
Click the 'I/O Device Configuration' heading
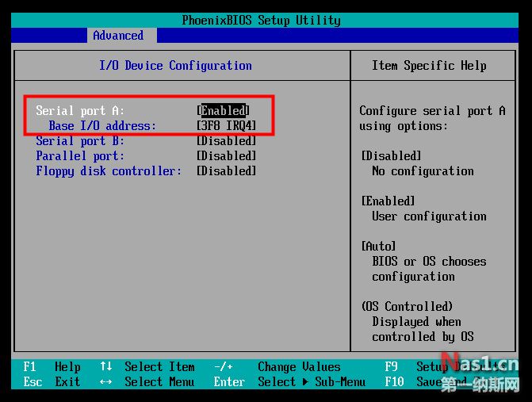click(x=175, y=66)
